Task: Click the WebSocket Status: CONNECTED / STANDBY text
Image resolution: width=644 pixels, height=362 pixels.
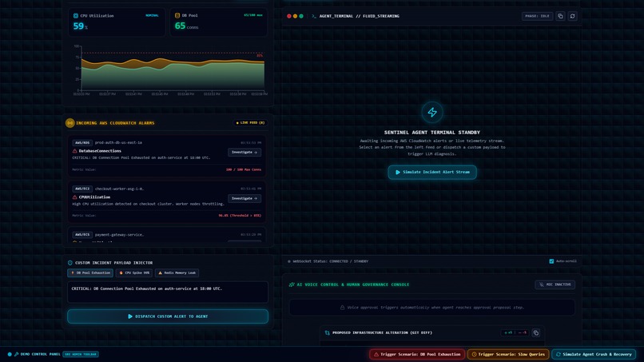Action: click(330, 261)
